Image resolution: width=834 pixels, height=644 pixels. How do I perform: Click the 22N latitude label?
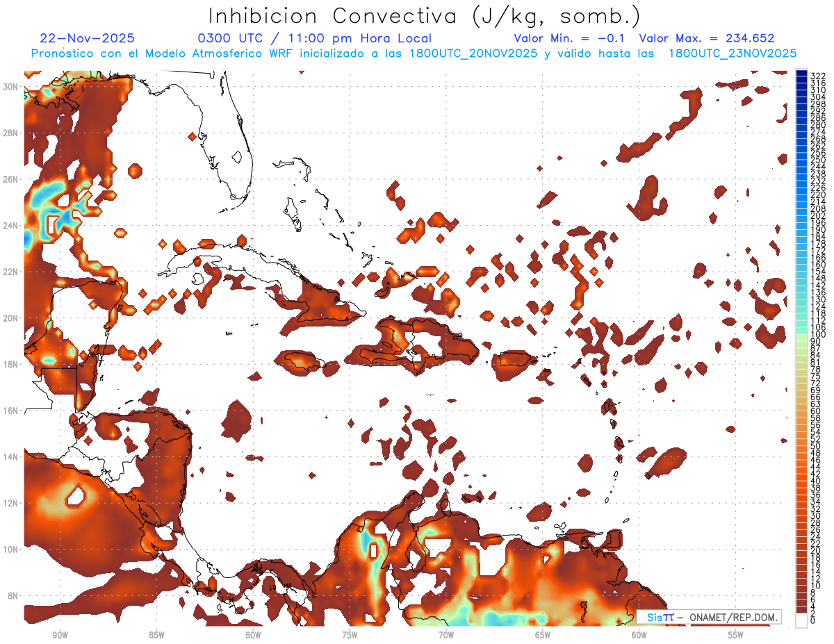pos(11,272)
